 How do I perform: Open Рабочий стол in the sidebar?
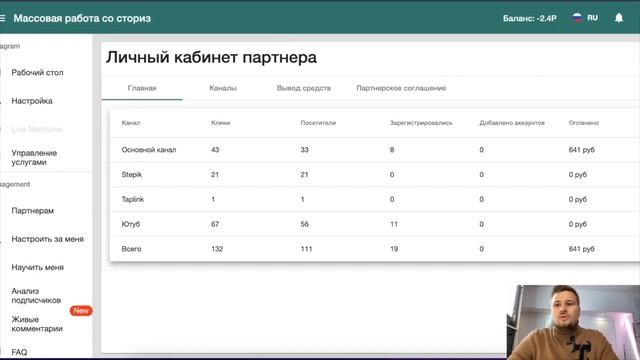click(37, 72)
